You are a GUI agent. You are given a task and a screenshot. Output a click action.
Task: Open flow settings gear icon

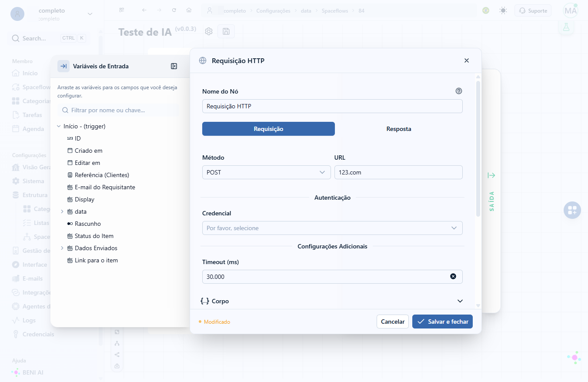coord(209,31)
